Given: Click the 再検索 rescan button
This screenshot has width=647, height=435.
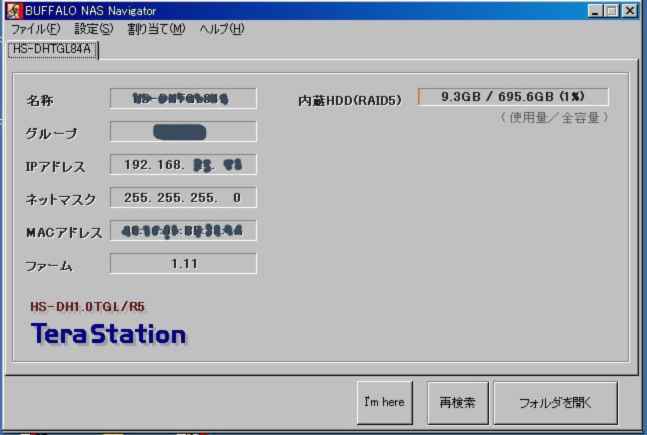Looking at the screenshot, I should [x=458, y=402].
